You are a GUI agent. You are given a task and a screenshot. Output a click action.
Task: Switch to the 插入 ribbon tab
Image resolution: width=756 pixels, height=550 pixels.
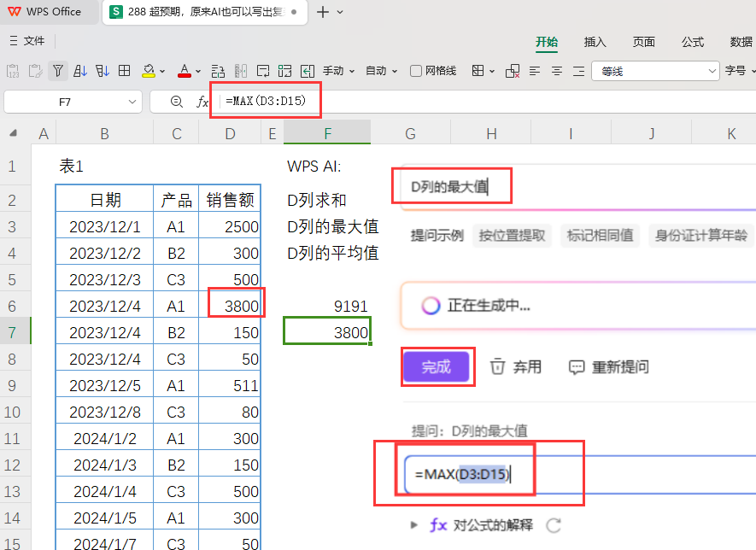point(595,42)
